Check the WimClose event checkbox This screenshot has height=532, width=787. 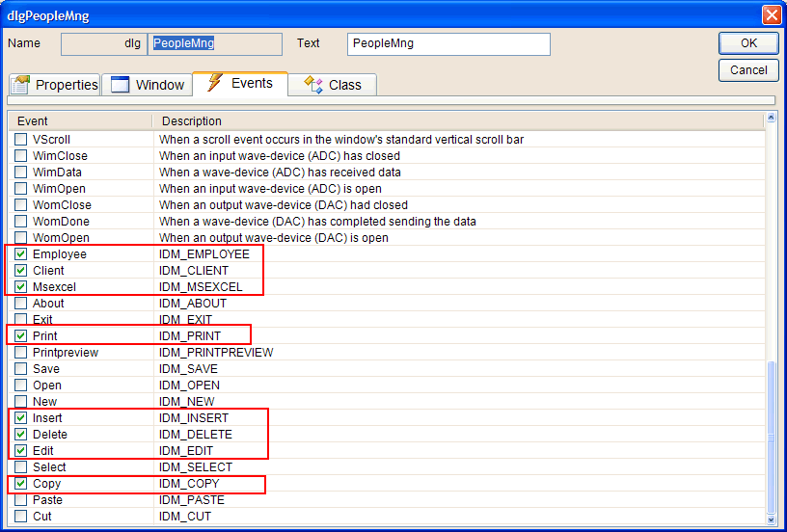click(20, 156)
